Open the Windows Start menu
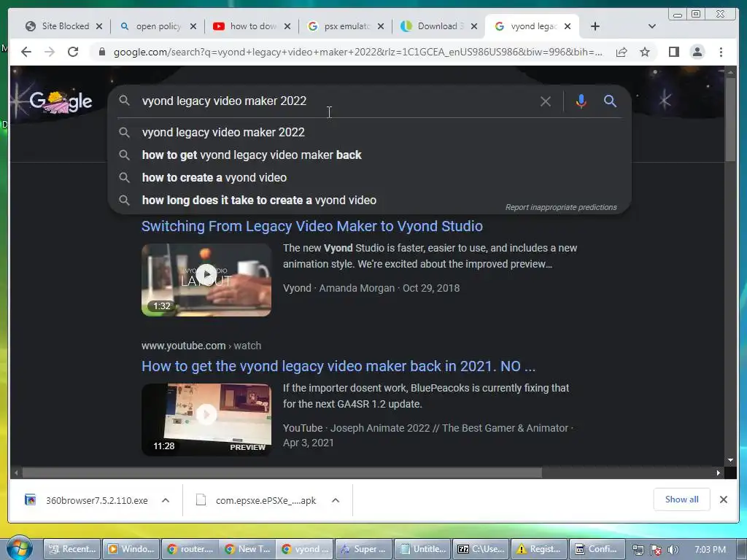747x560 pixels. point(19,548)
